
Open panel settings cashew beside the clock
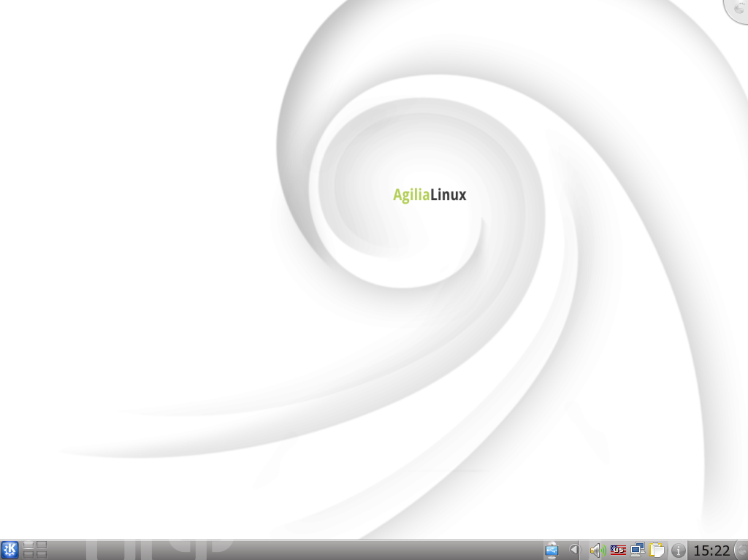pyautogui.click(x=741, y=550)
